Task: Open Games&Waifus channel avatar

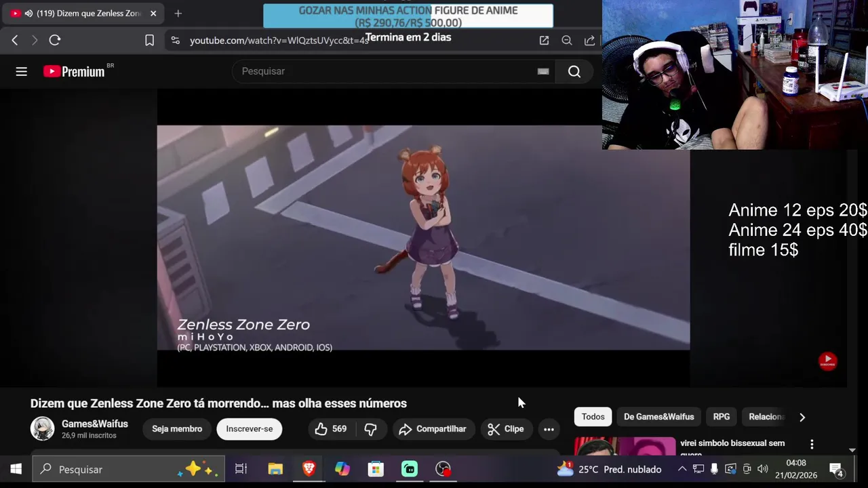Action: tap(42, 429)
